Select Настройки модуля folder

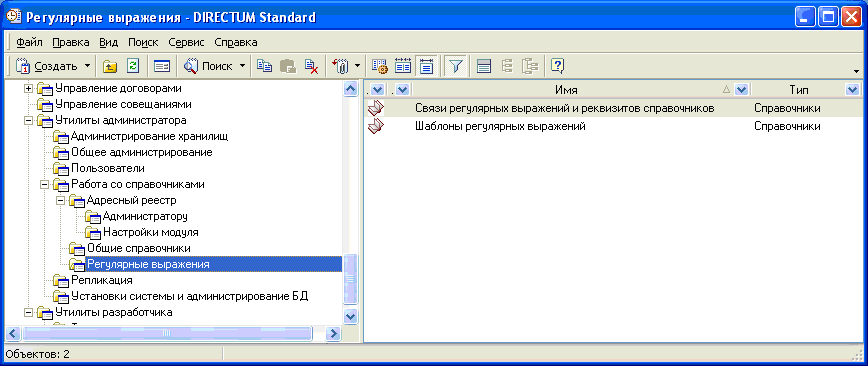point(151,233)
